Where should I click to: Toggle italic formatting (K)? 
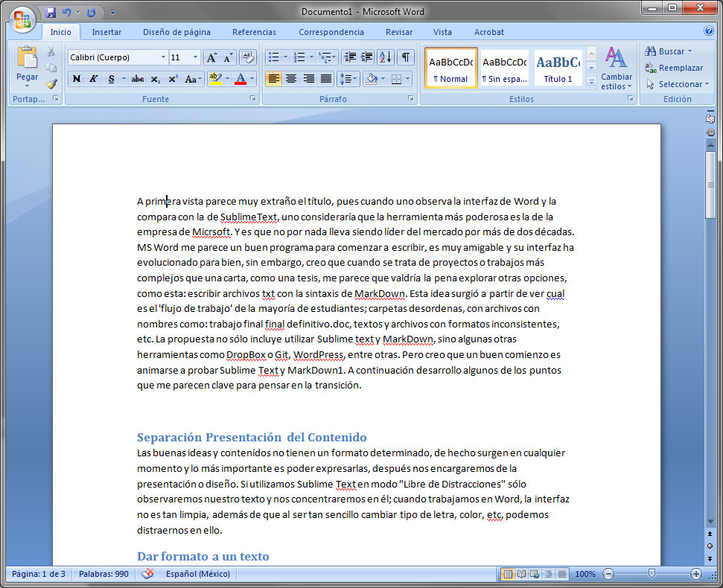tap(94, 79)
